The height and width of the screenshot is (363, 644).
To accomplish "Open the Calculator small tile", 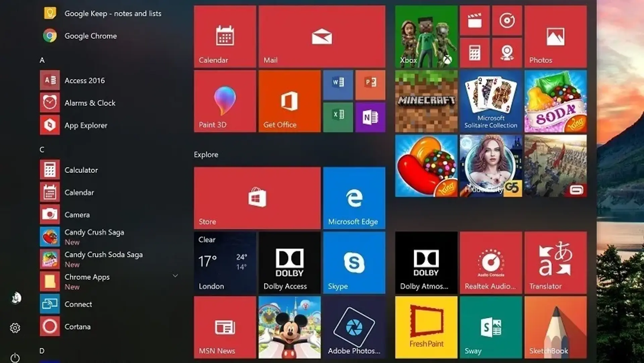I will tap(475, 53).
